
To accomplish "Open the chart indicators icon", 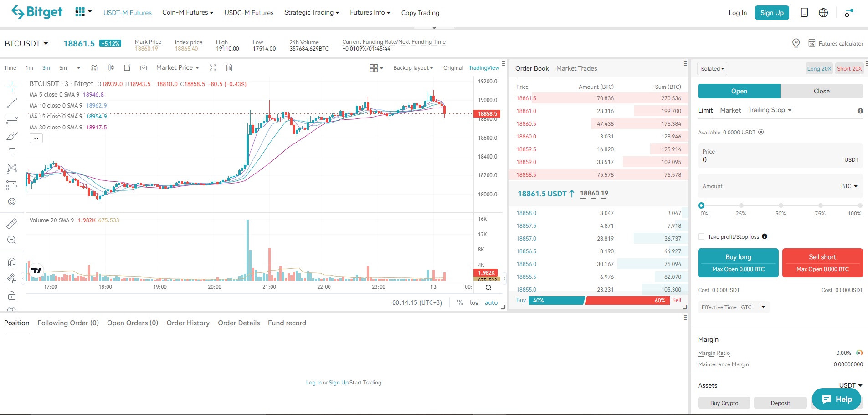I will pos(94,67).
